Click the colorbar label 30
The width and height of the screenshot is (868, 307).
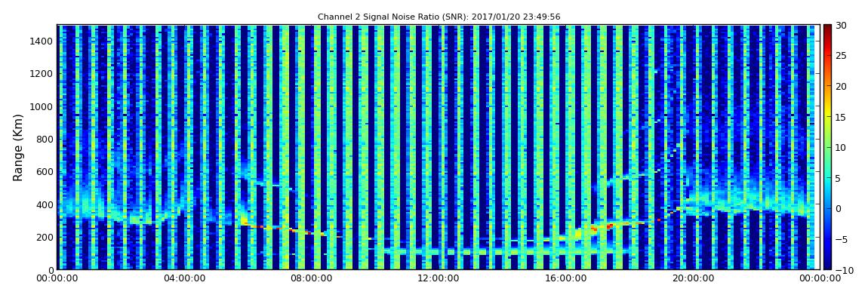(x=842, y=26)
